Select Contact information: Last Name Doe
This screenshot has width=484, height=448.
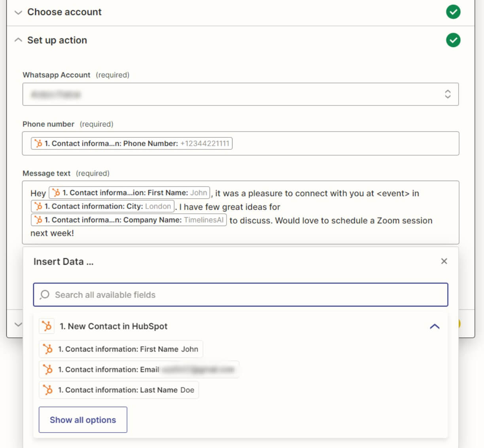[x=126, y=390]
